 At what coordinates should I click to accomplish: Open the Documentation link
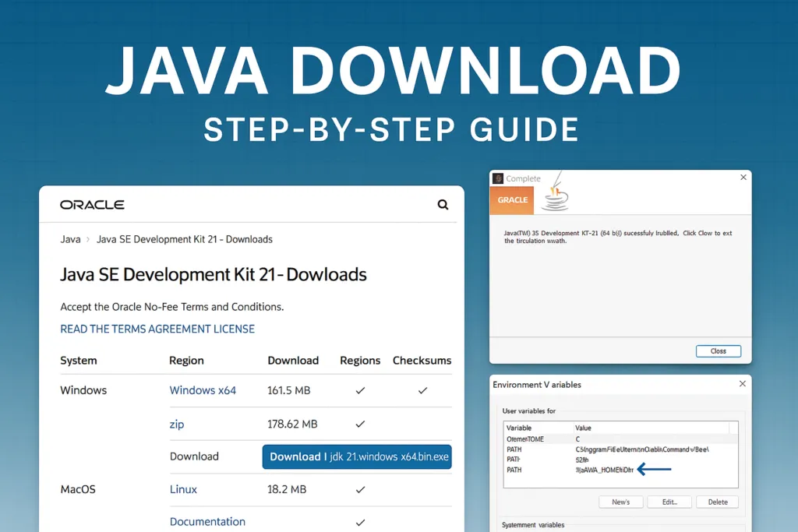(207, 521)
